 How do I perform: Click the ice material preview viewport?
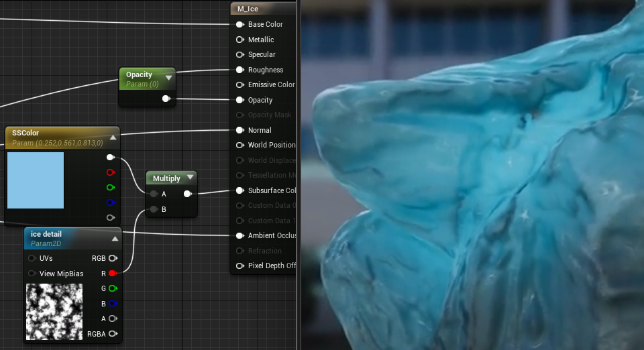click(472, 175)
